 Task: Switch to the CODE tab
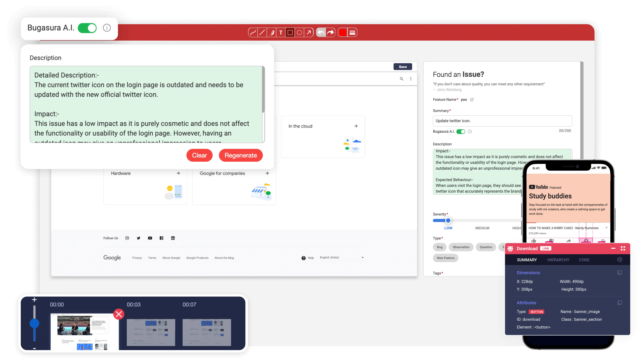click(584, 260)
